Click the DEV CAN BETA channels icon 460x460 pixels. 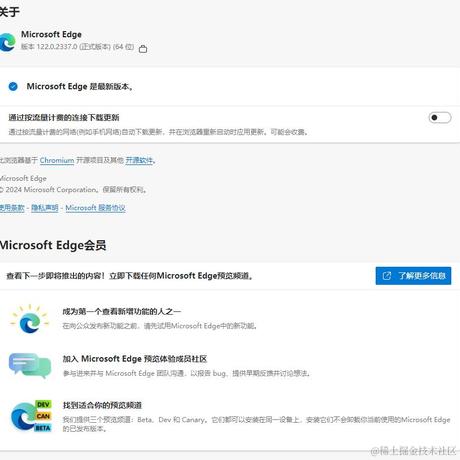(x=31, y=416)
